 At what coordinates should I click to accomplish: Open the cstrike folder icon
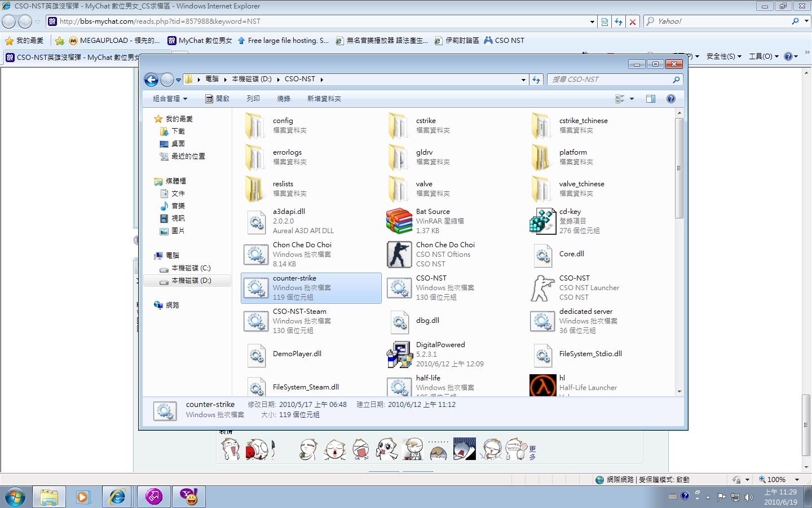(398, 125)
